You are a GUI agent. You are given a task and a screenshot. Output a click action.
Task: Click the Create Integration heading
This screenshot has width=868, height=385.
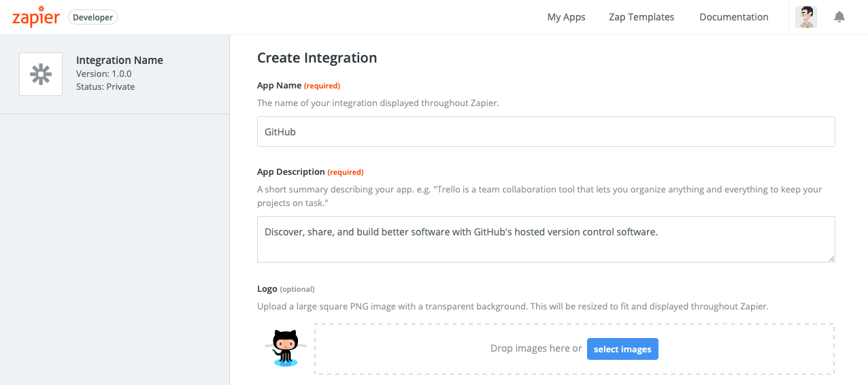pyautogui.click(x=317, y=58)
